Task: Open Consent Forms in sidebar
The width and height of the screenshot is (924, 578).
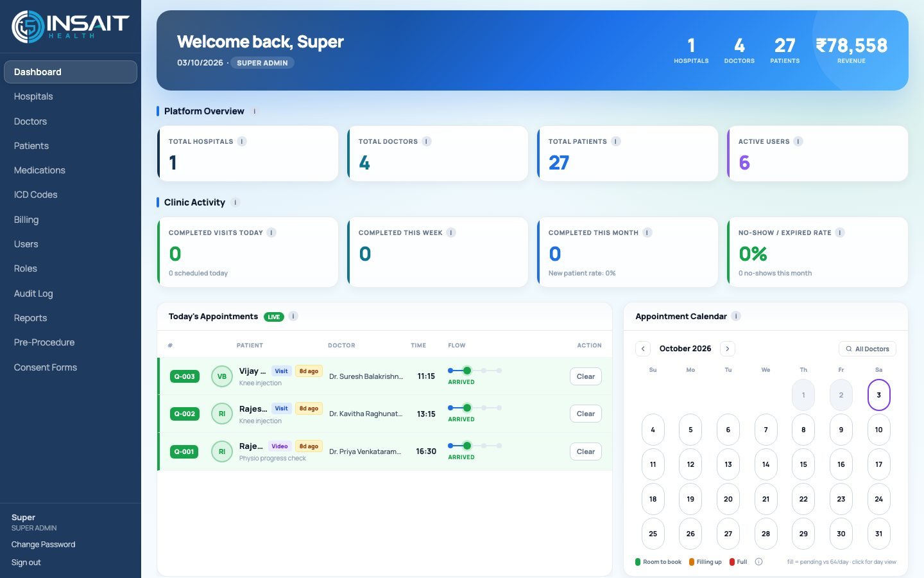Action: (71, 367)
